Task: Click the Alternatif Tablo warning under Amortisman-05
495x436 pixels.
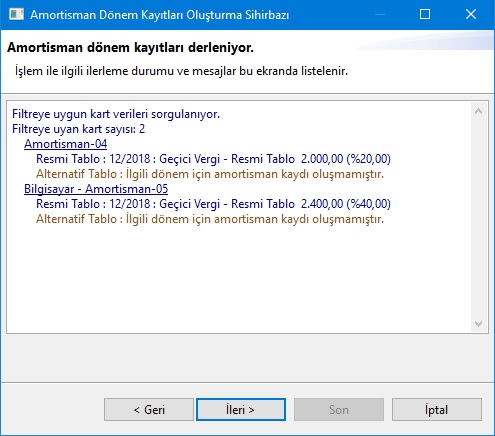Action: pos(210,219)
